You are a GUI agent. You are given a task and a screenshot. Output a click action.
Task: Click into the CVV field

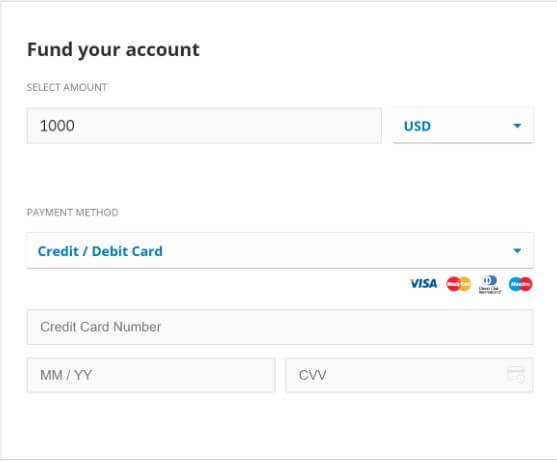[410, 375]
